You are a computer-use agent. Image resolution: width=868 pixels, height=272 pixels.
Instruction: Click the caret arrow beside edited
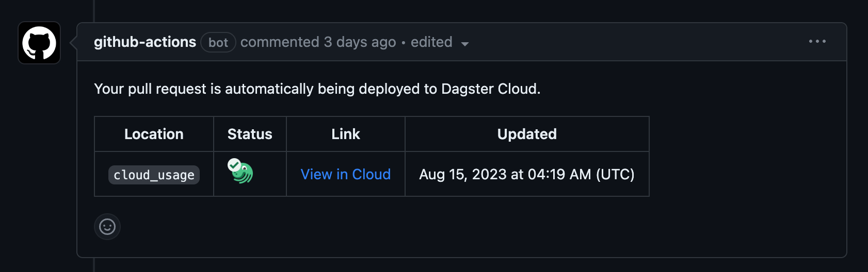[464, 44]
